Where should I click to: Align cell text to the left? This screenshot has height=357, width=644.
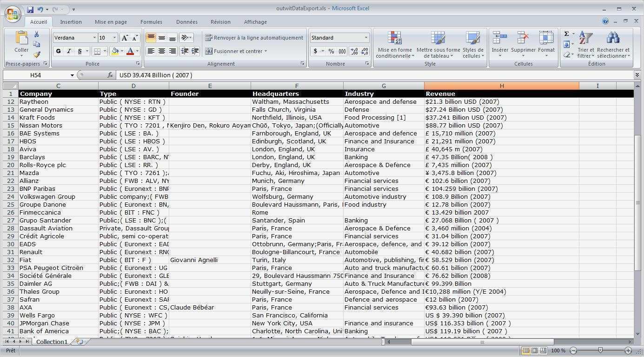(x=151, y=51)
